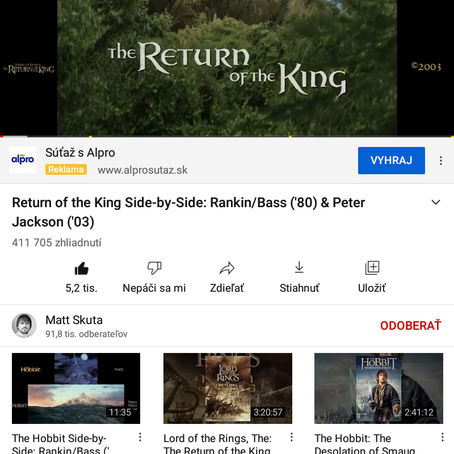Screen dimensions: 454x454
Task: Seek on the video progress bar
Action: [x=227, y=136]
